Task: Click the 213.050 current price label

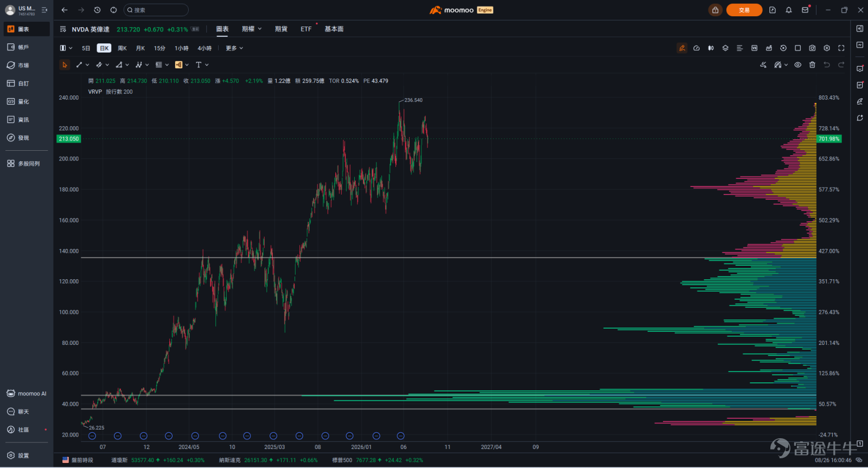Action: [x=69, y=139]
